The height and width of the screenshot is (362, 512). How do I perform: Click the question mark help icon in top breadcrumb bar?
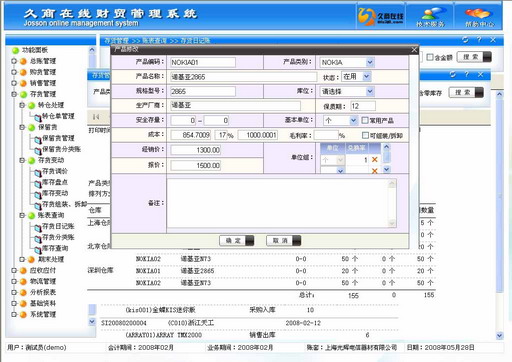[479, 40]
